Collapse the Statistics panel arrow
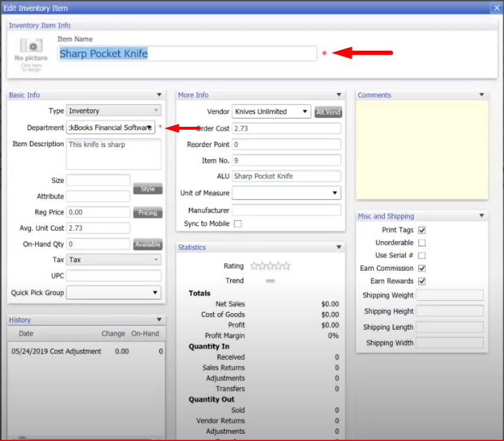504x441 pixels. (x=339, y=247)
